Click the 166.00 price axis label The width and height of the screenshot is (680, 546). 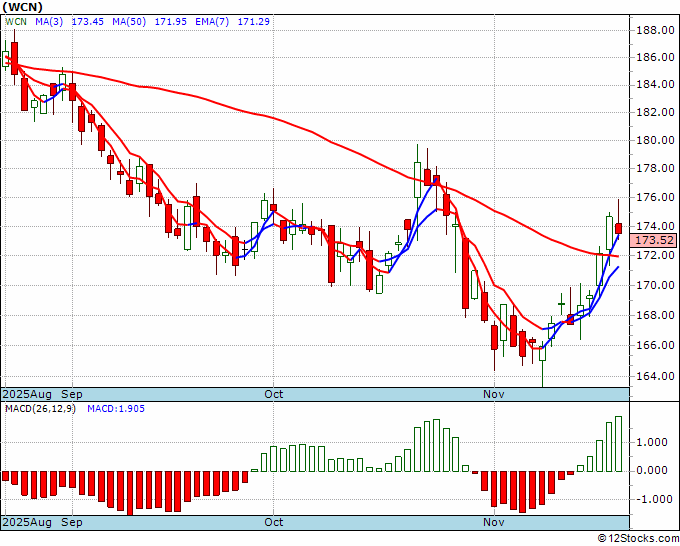pos(655,346)
